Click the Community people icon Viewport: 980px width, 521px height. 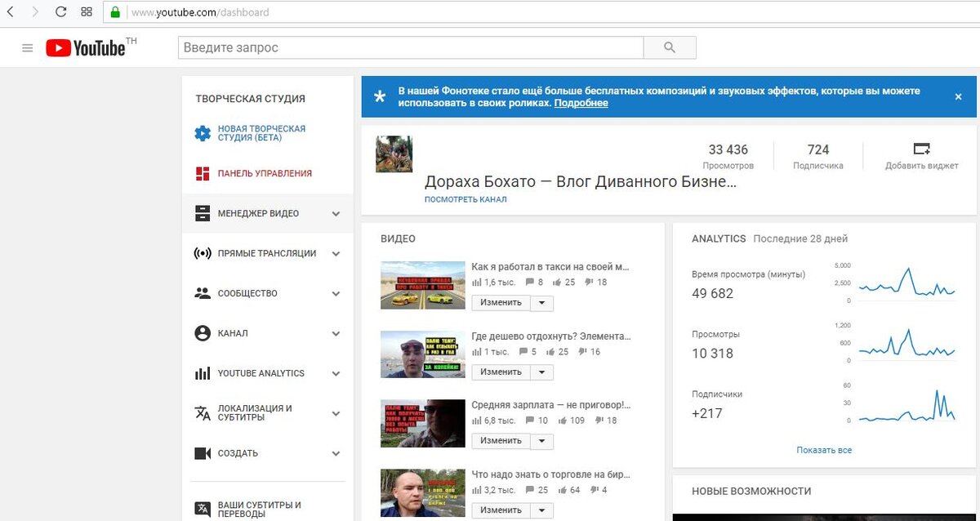[203, 293]
